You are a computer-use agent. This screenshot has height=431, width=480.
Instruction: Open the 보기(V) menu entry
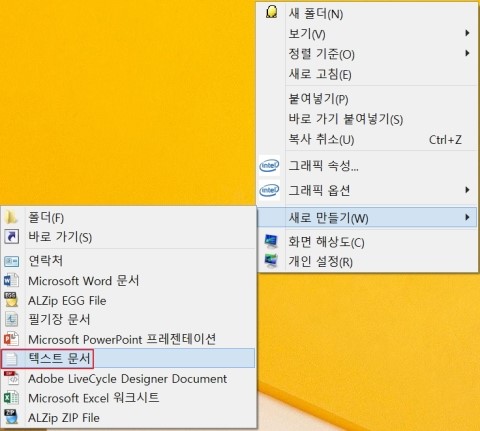pyautogui.click(x=367, y=33)
